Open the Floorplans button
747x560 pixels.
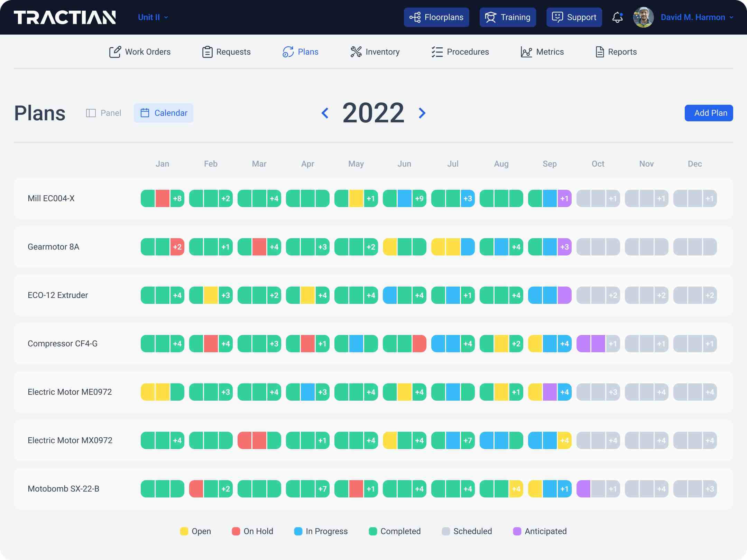(x=436, y=17)
